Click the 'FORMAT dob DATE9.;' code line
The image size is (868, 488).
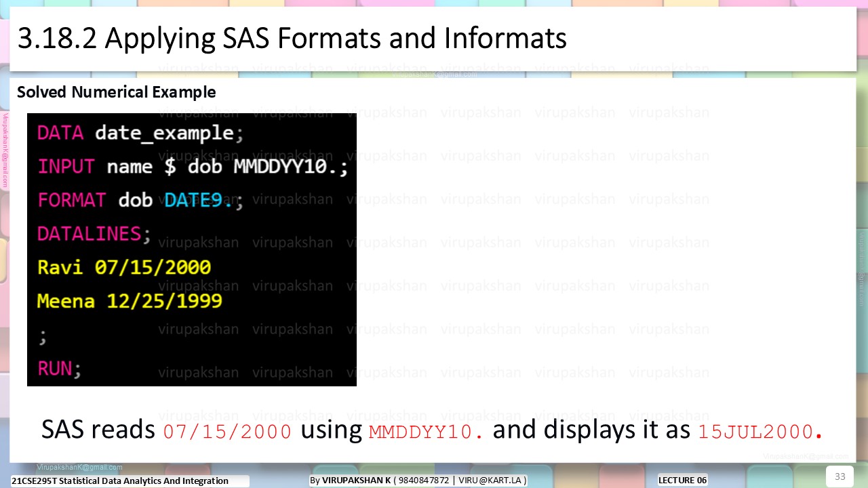(140, 200)
